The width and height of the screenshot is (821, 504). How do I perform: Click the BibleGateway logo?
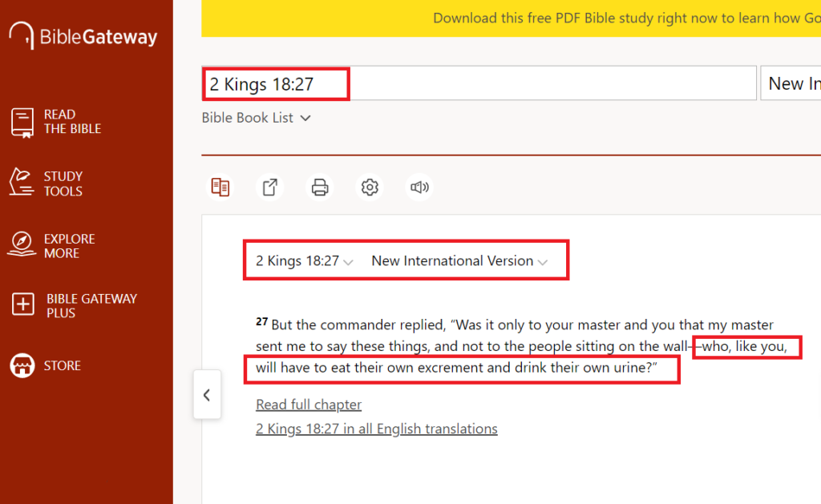(83, 35)
